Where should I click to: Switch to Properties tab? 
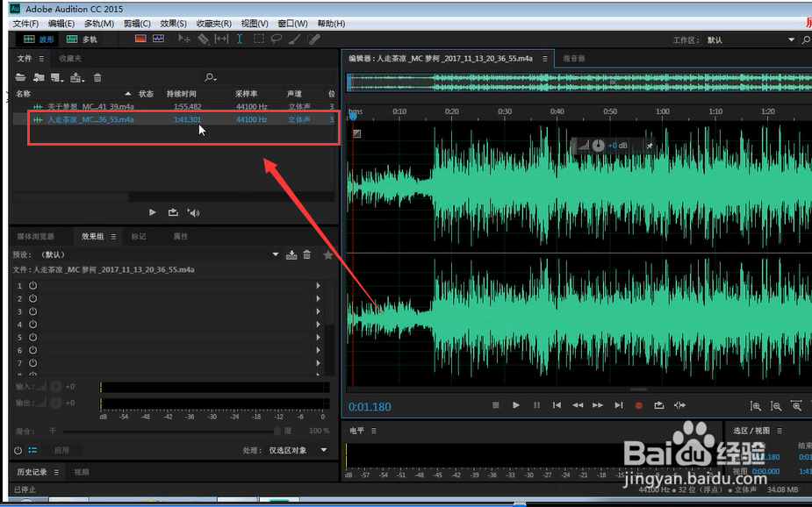tap(180, 237)
